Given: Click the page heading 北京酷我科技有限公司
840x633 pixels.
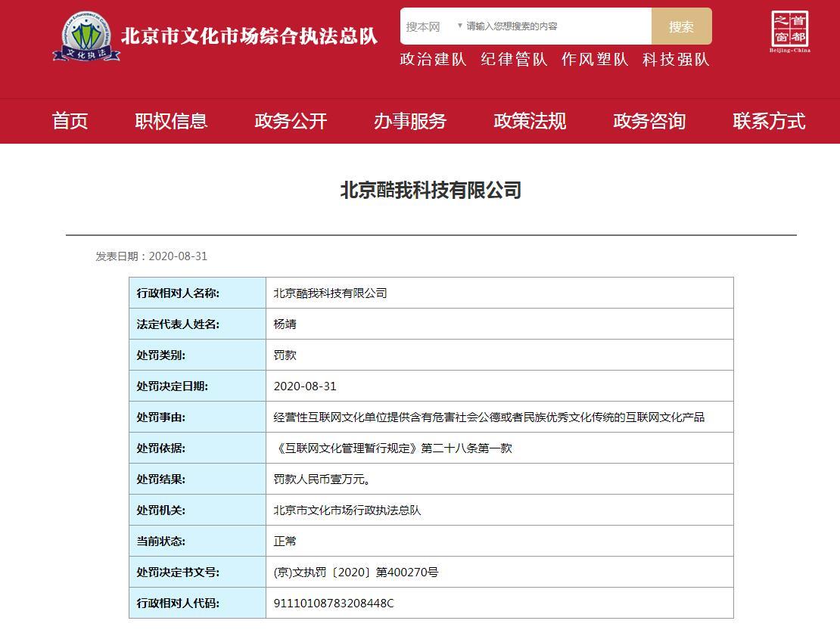Looking at the screenshot, I should [x=431, y=190].
